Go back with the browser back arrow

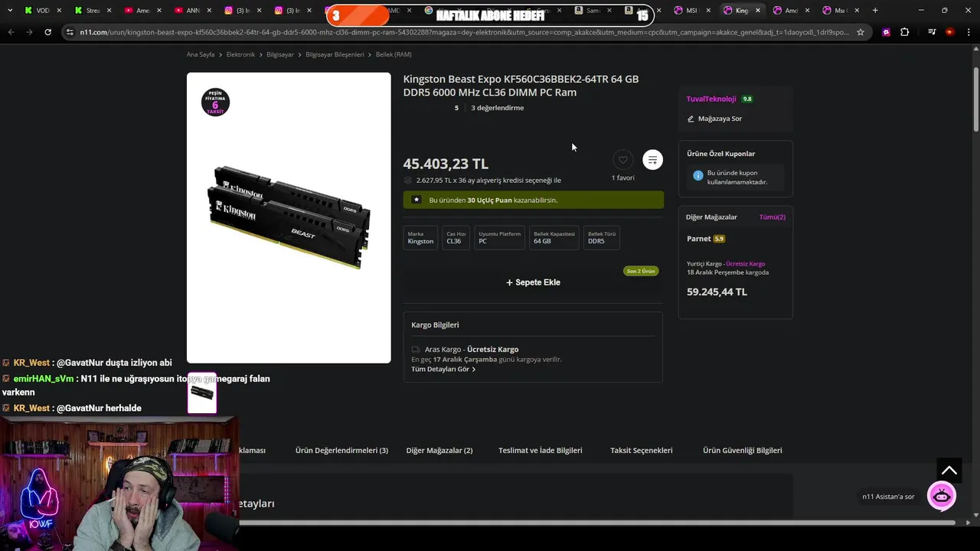pyautogui.click(x=11, y=32)
